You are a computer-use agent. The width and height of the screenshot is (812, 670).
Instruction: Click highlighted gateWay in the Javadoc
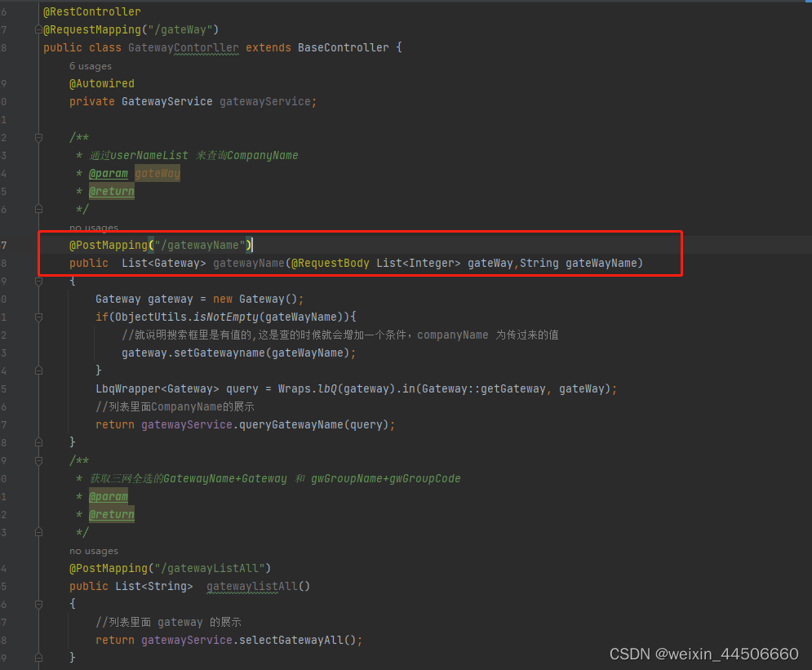point(158,174)
